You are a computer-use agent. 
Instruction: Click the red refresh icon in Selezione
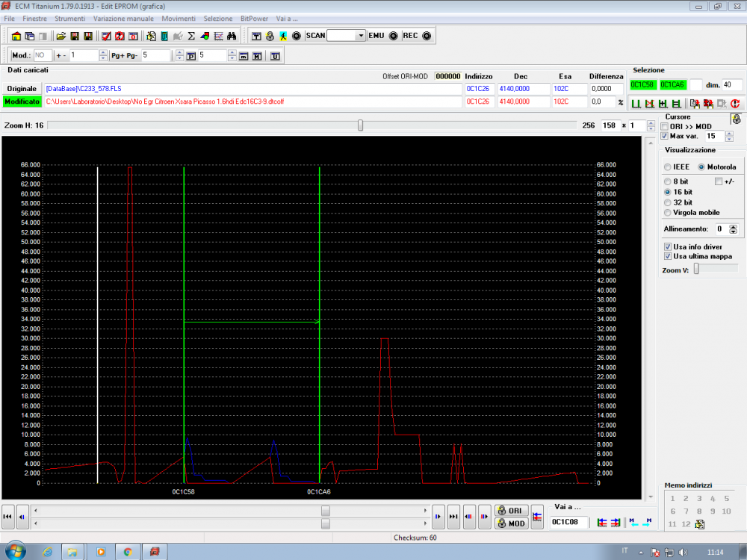pos(734,104)
